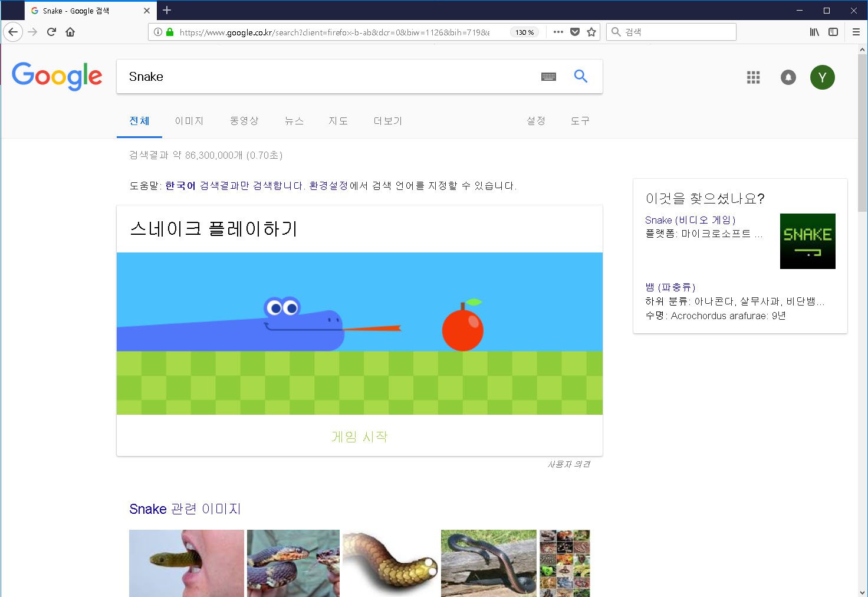Open a new browser tab

coord(167,10)
